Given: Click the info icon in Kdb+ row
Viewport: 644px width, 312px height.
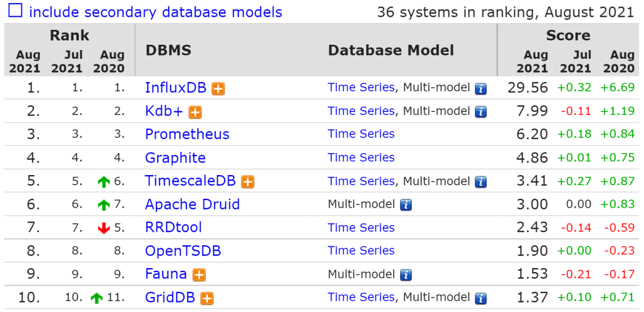Looking at the screenshot, I should pos(481,112).
